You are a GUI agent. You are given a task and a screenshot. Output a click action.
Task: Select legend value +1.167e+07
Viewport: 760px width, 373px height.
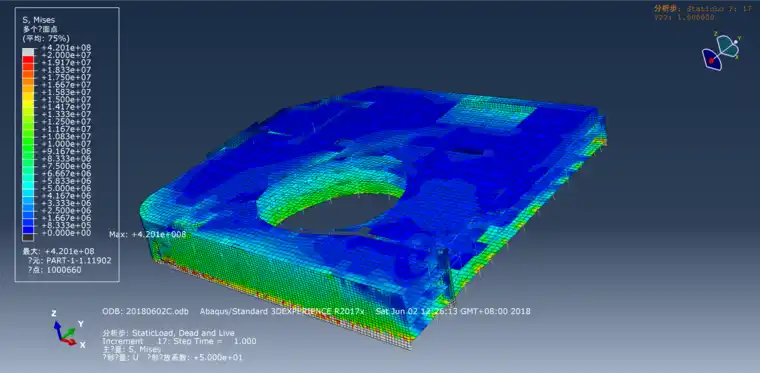click(x=66, y=129)
